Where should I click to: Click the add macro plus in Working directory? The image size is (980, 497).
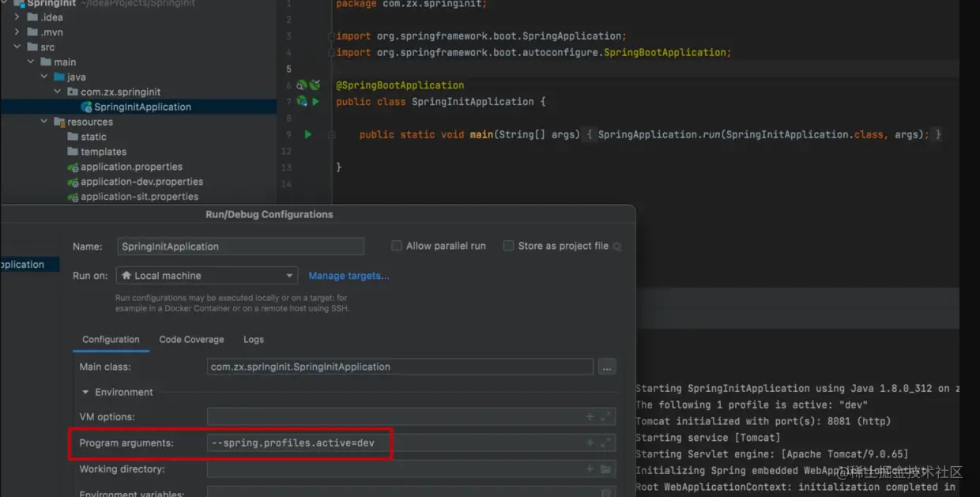click(590, 469)
